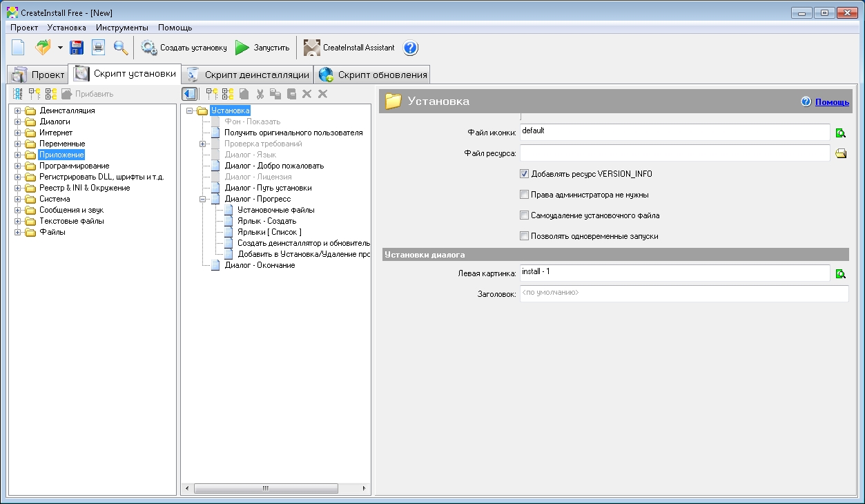
Task: Open CreateInstall Assistant
Action: 349,48
